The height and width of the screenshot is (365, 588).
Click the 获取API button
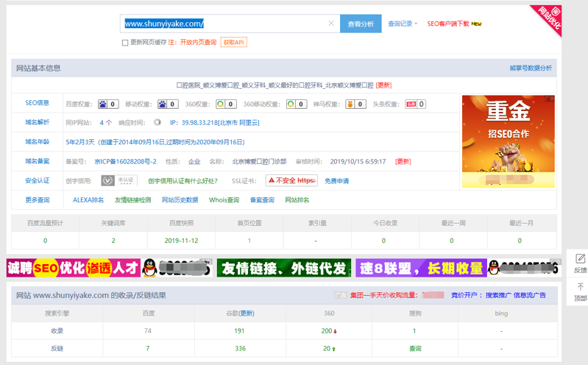(233, 43)
